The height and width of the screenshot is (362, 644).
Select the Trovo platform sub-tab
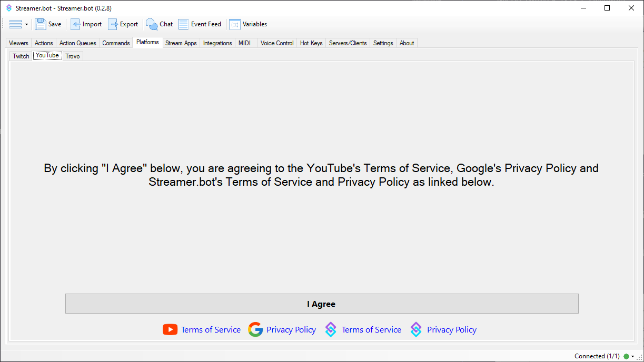(x=73, y=56)
